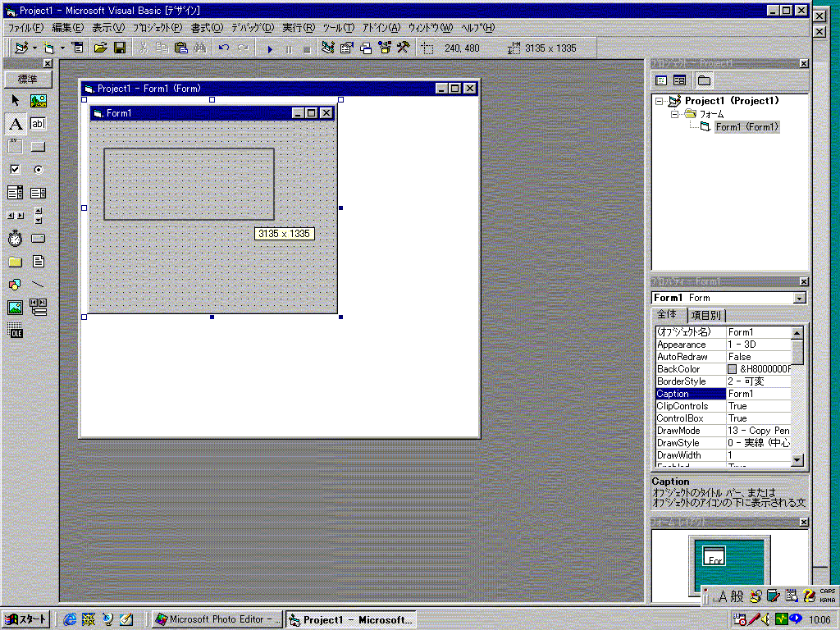Select the TextBox control tool
This screenshot has height=630, width=840.
click(38, 124)
